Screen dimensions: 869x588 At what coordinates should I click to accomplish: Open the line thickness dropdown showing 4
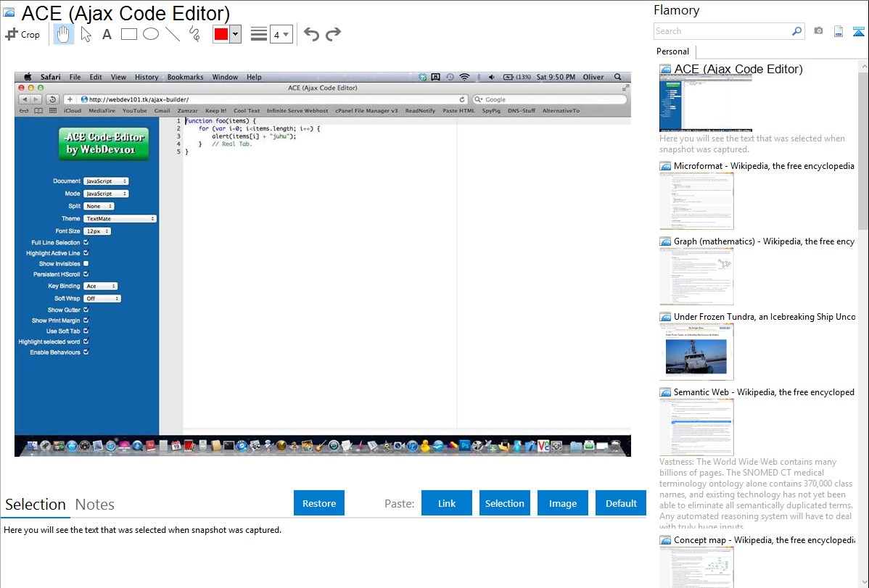tap(281, 34)
